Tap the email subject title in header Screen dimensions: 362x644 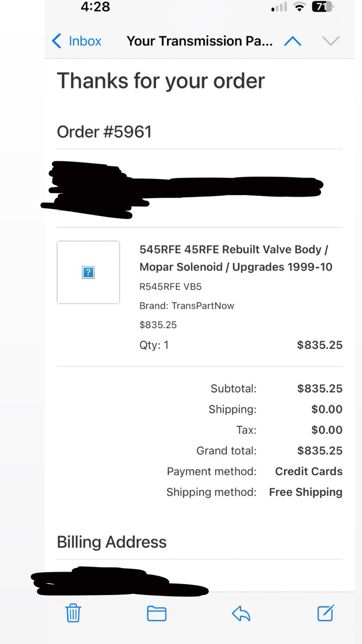[200, 41]
